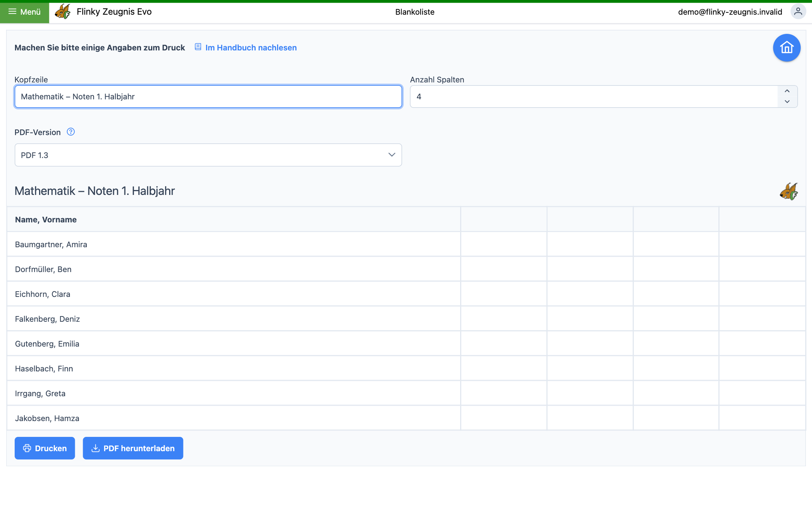This screenshot has width=812, height=508.
Task: Decrease Anzahl Spalten with down arrow
Action: coord(787,102)
